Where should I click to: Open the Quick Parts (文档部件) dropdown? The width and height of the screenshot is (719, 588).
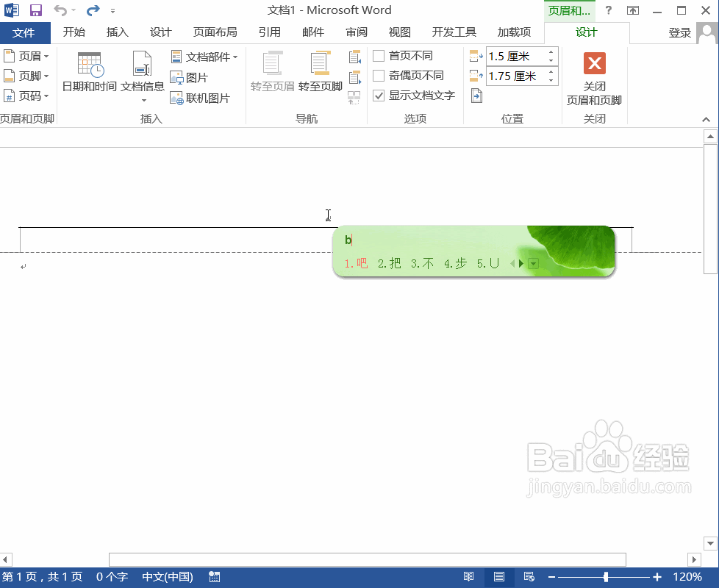[204, 57]
